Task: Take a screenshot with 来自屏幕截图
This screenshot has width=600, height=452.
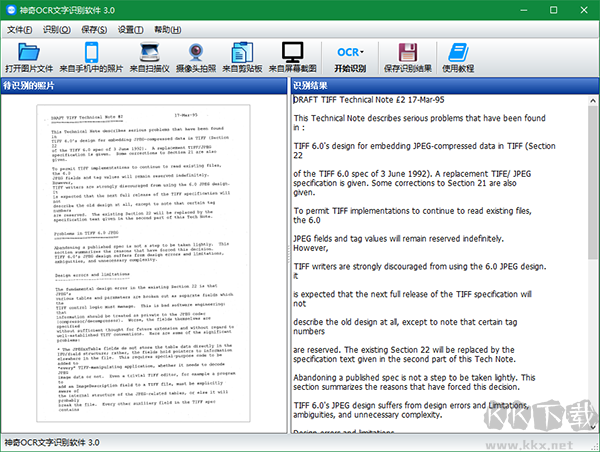Action: [293, 57]
